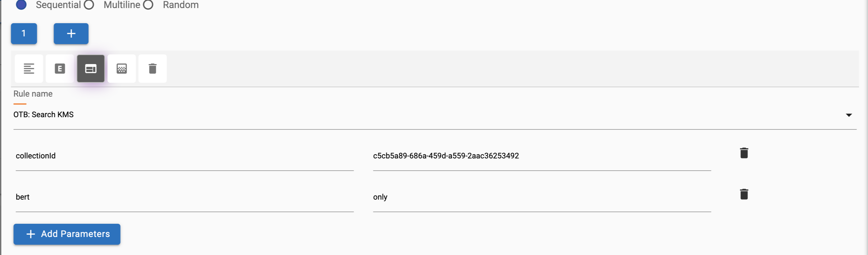Click the Add Parameters button

67,234
